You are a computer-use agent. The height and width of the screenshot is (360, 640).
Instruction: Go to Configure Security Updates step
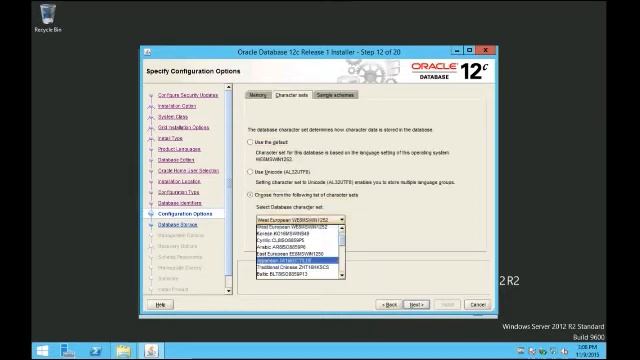tap(188, 95)
